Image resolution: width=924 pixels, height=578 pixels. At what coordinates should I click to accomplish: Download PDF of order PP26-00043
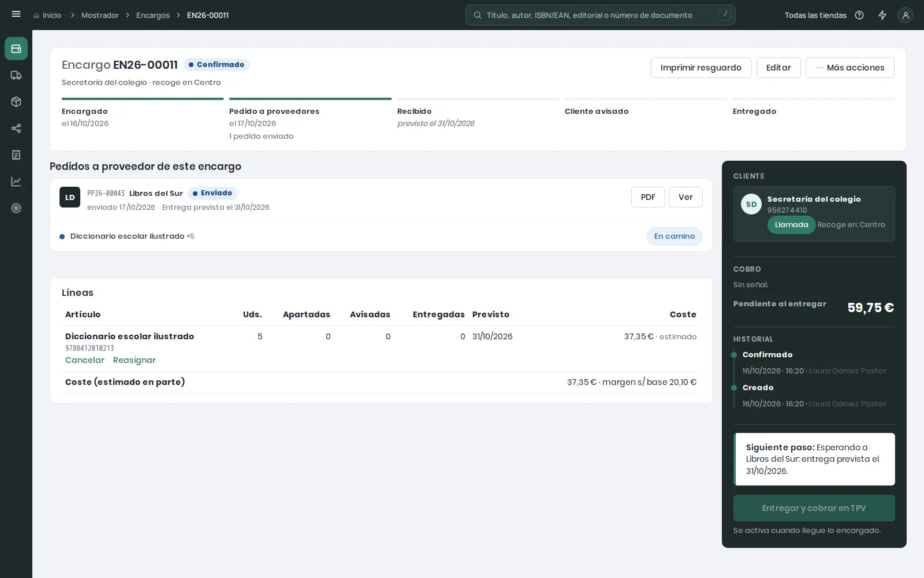point(648,197)
